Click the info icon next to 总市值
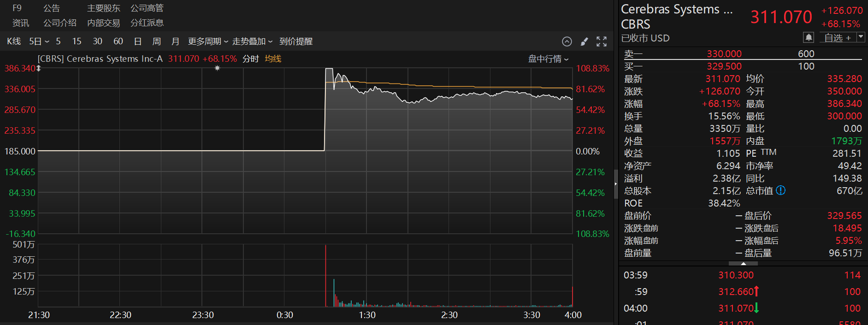The image size is (868, 325). 780,190
